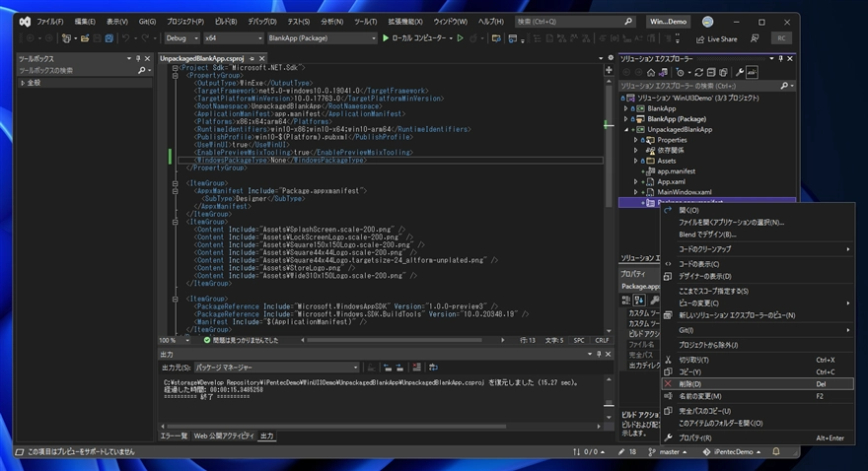Open the Debug configuration dropdown
The image size is (868, 471).
(181, 38)
